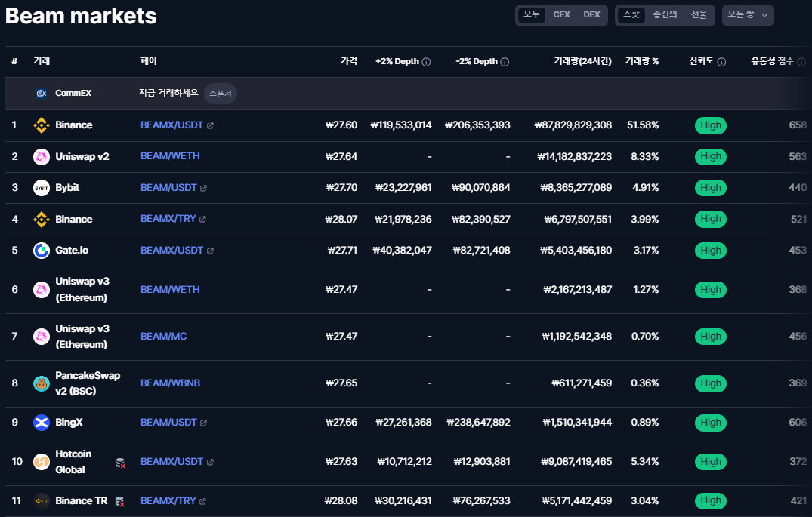Click the -2% Depth info icon
The height and width of the screenshot is (517, 812).
click(505, 62)
